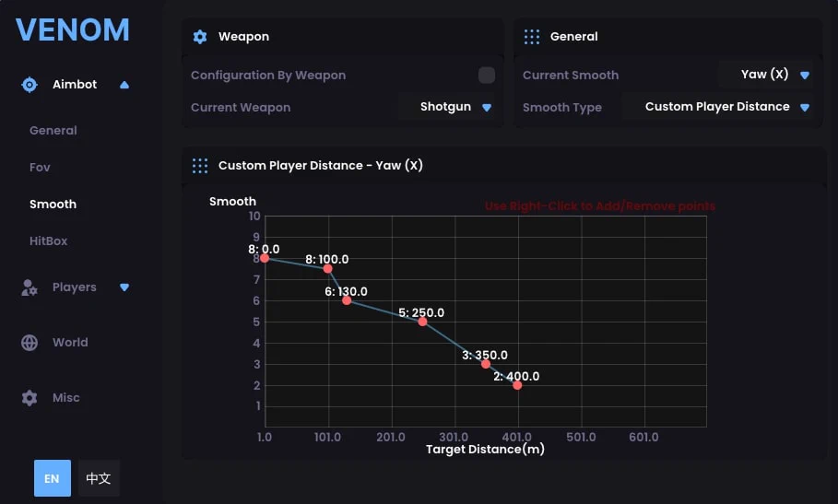838x504 pixels.
Task: Click the Players person-gear icon
Action: pos(30,287)
